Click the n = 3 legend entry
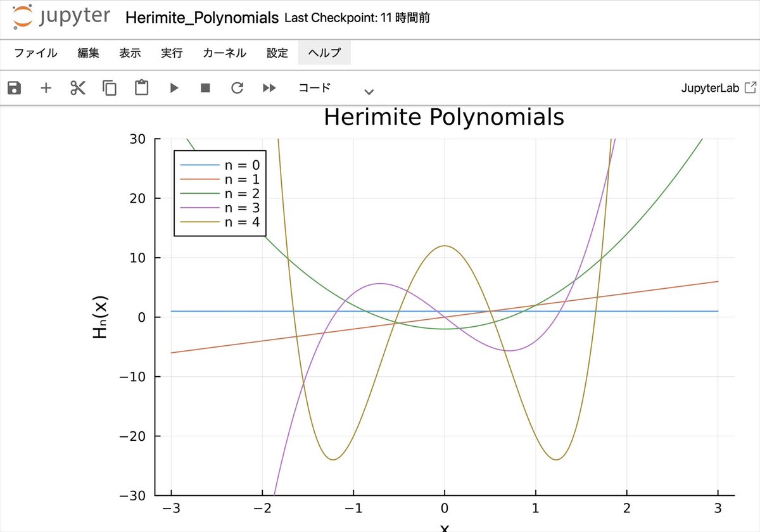 [220, 208]
